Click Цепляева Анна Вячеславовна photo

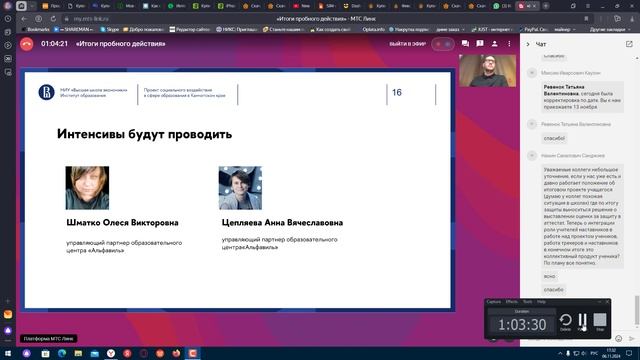point(240,188)
